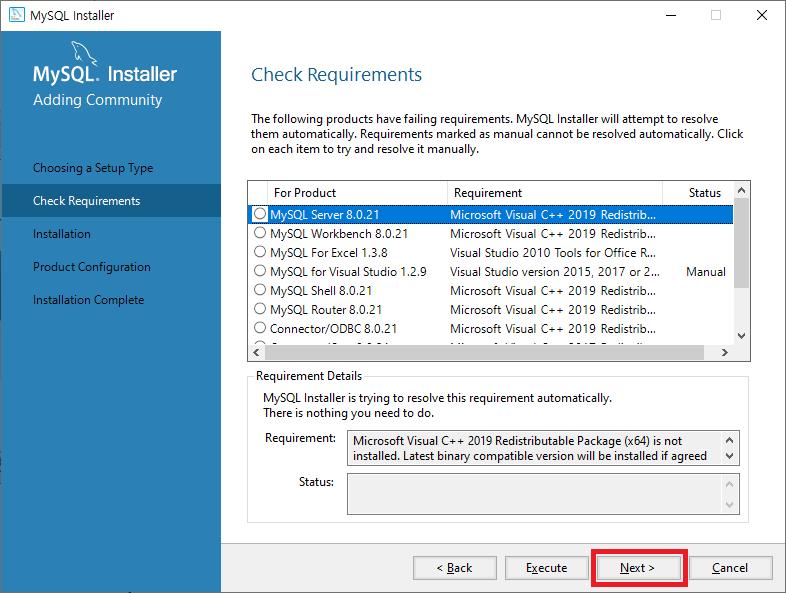Image resolution: width=786 pixels, height=593 pixels.
Task: Click the vertical scrollbar thumb of requirements list
Action: [x=741, y=243]
